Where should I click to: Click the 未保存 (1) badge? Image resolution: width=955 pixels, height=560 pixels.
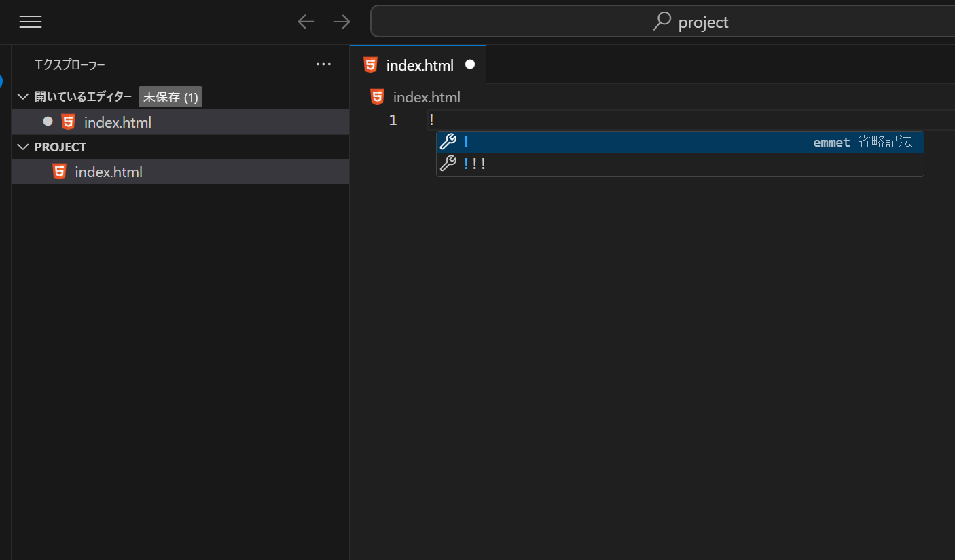(x=170, y=97)
